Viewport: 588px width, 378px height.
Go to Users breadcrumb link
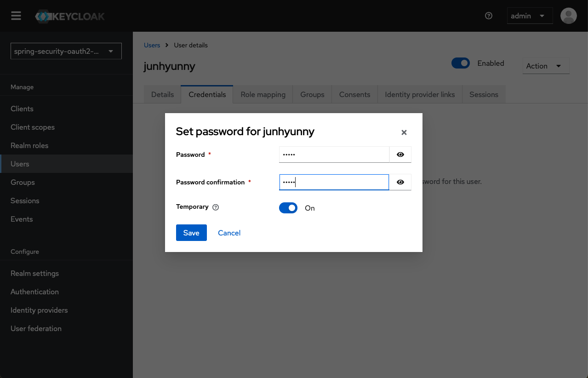(152, 45)
